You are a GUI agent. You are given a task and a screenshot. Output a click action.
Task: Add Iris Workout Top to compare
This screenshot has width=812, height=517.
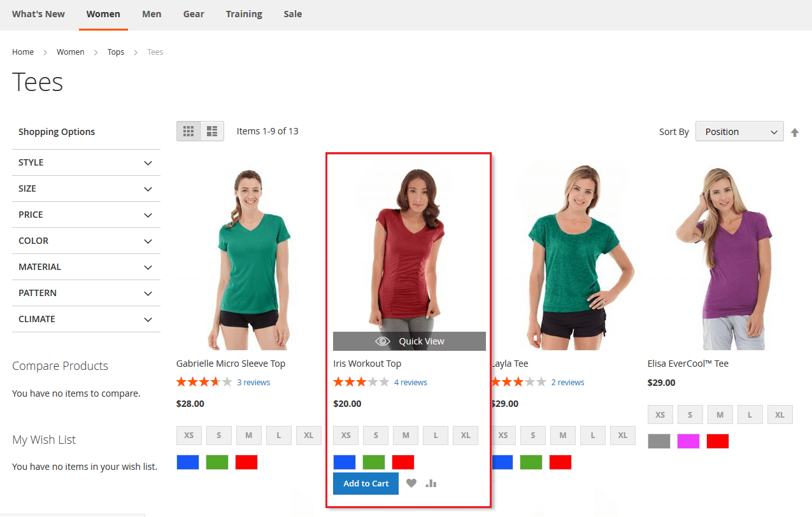[x=431, y=483]
